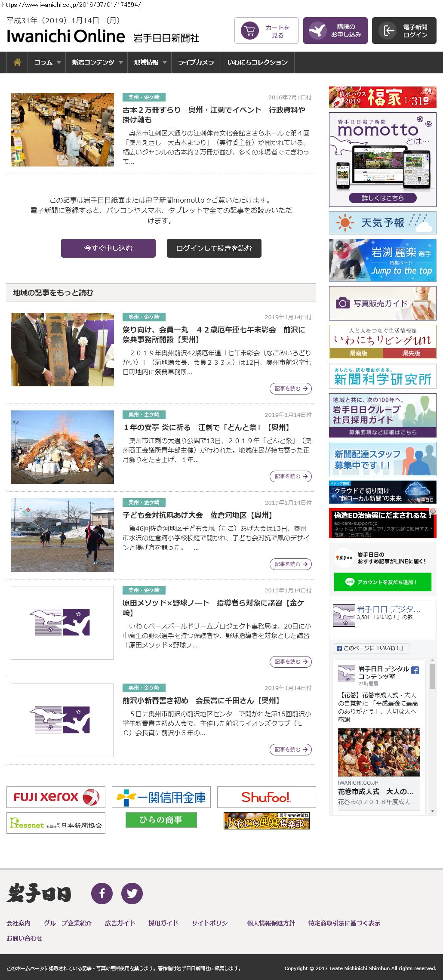The height and width of the screenshot is (980, 443).
Task: Open the shopping cart view button
Action: click(266, 31)
